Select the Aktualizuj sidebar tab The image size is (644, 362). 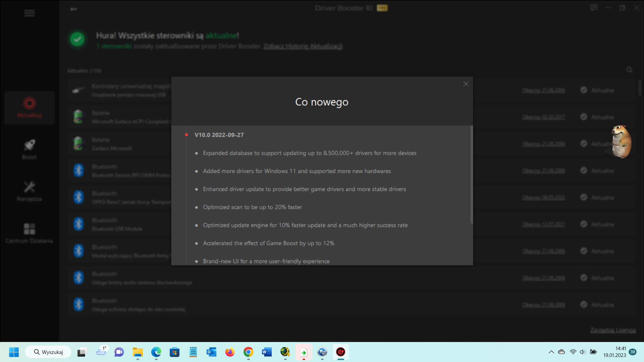(30, 108)
